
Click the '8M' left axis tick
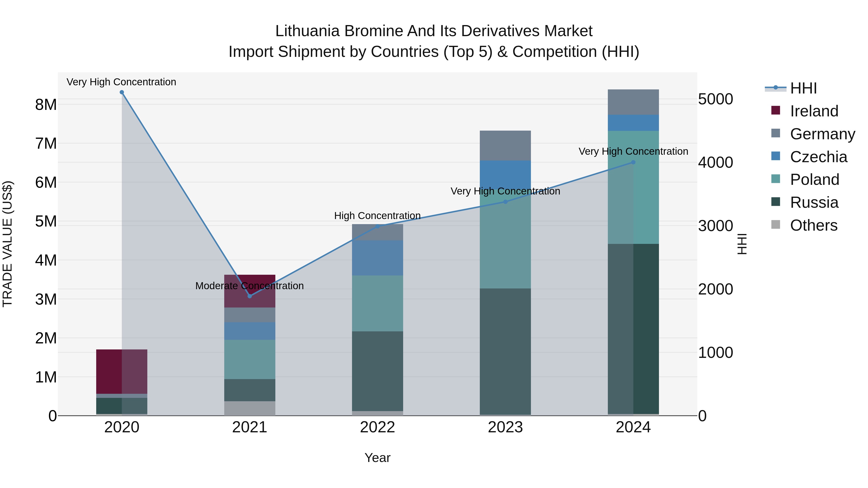46,105
